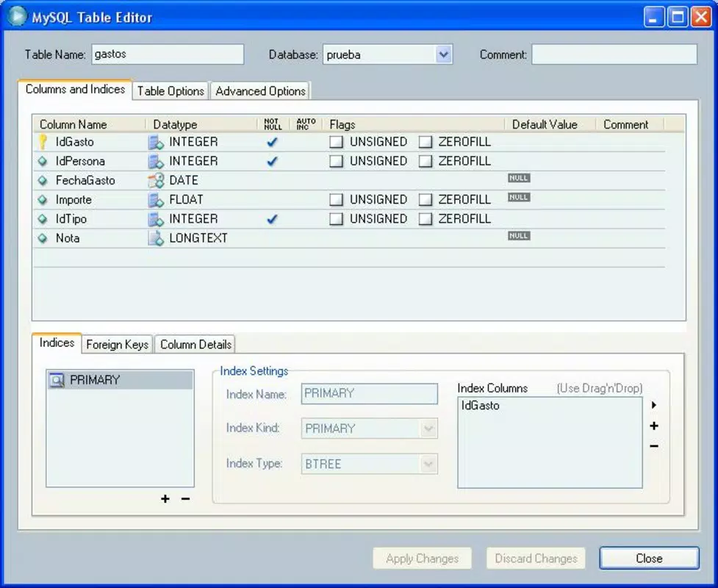Screen dimensions: 718x588
Task: Toggle the NOT NULL checkmark for IdTipo
Action: [272, 219]
